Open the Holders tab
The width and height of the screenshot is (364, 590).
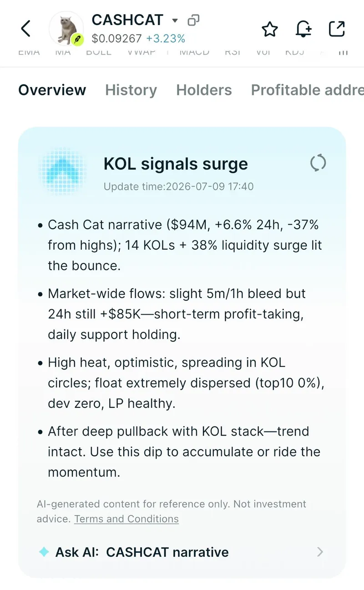coord(204,90)
